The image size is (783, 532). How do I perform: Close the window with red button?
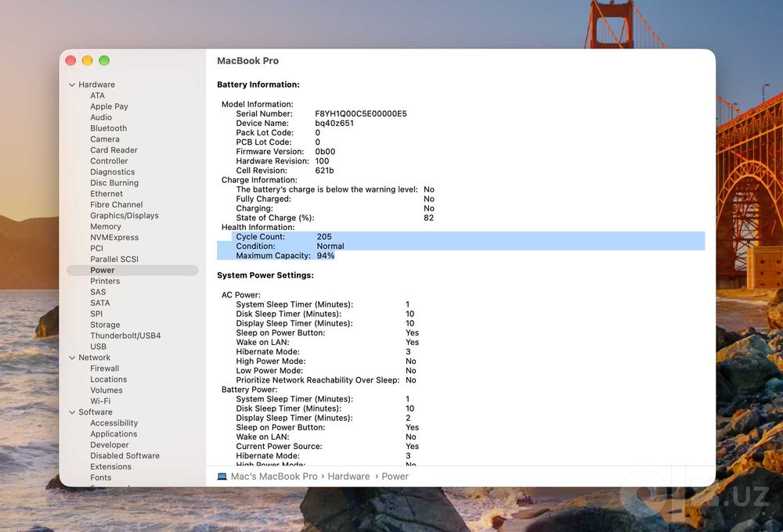click(71, 60)
